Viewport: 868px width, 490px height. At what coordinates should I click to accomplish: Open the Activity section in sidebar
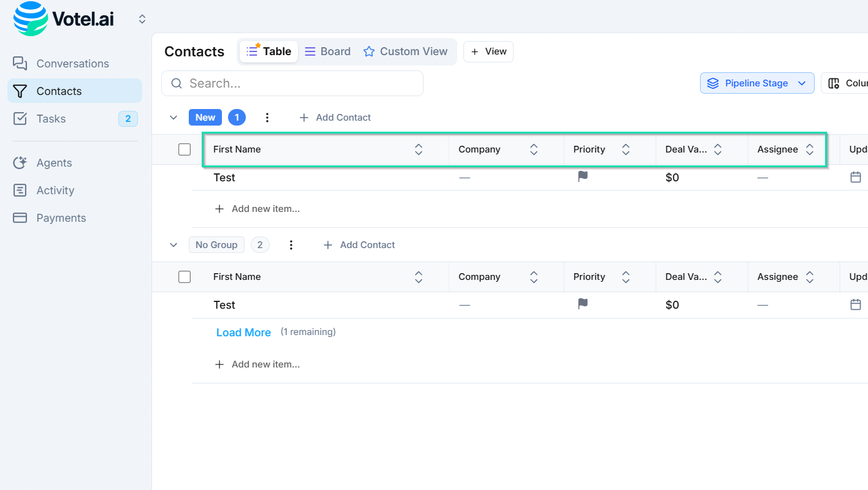coord(56,190)
